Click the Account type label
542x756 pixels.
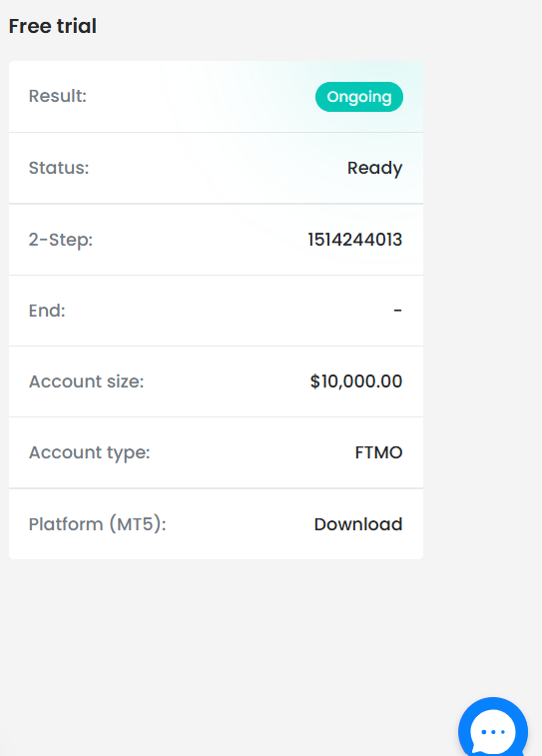coord(90,452)
